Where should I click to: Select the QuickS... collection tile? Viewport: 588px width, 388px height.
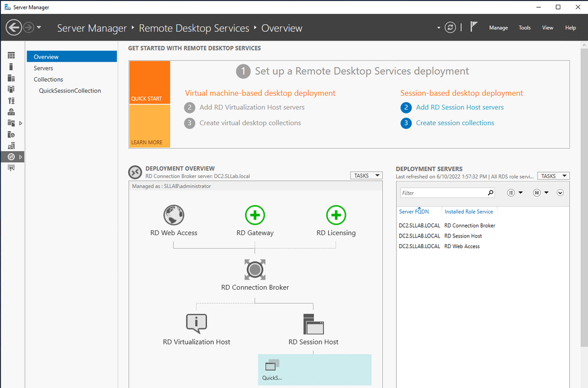[x=315, y=370]
